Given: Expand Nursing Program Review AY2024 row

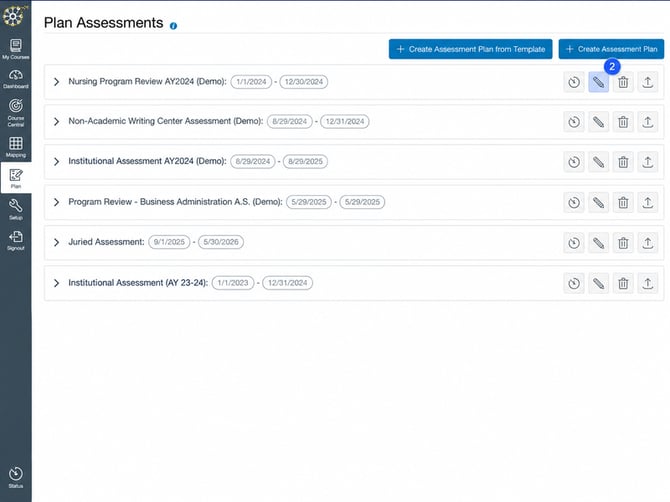Looking at the screenshot, I should [56, 82].
